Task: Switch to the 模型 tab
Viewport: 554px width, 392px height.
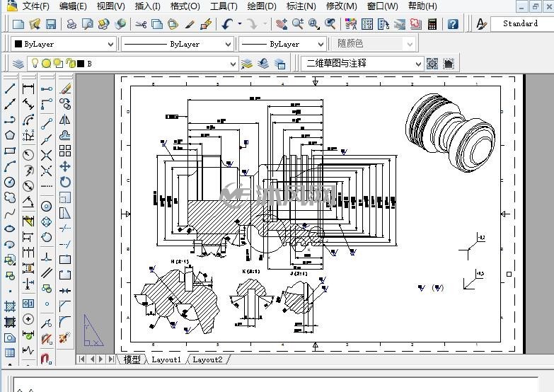Action: [132, 359]
